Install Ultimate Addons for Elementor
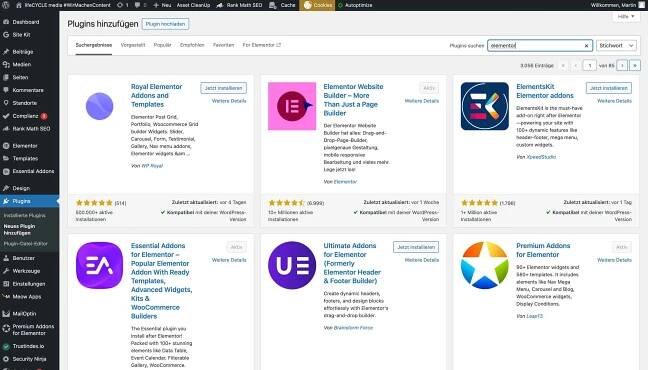Viewport: 648px width, 370px height. click(416, 247)
